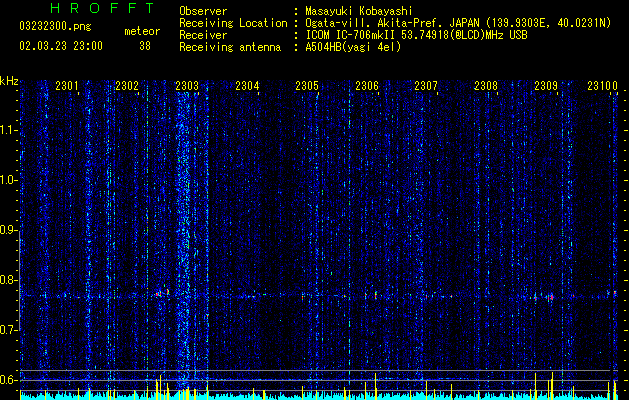Viewport: 629px width, 400px height.
Task: Click the 2306 time marker
Action: click(x=367, y=85)
